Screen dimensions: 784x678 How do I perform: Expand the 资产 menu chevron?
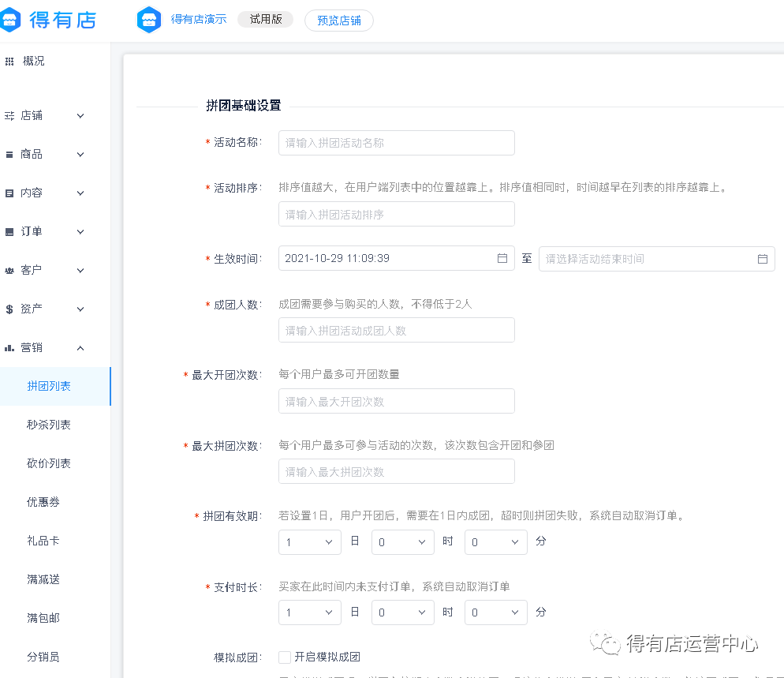click(x=80, y=309)
